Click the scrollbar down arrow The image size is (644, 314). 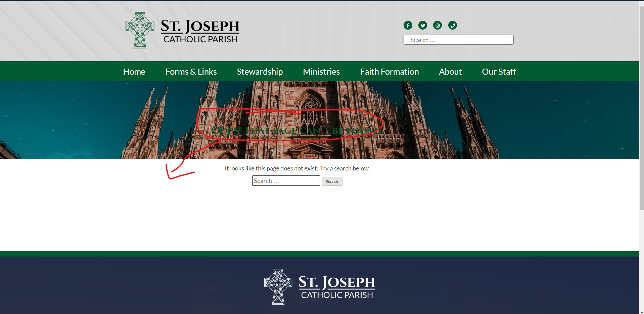641,311
